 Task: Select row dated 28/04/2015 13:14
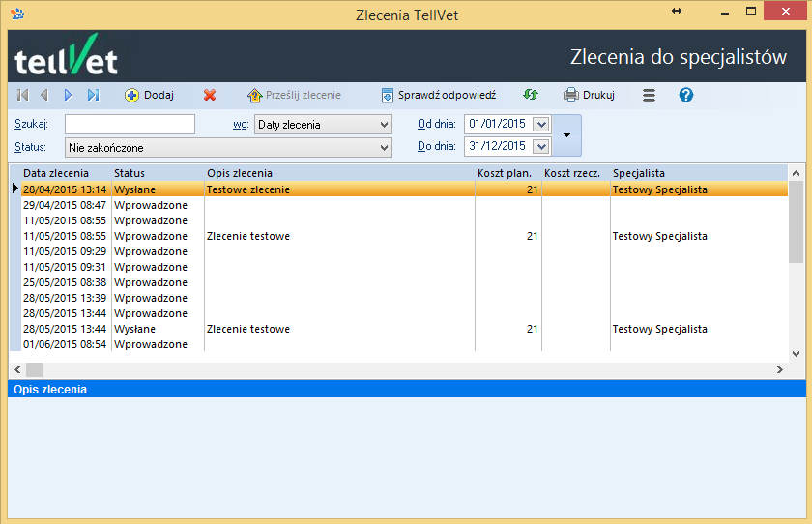coord(404,189)
